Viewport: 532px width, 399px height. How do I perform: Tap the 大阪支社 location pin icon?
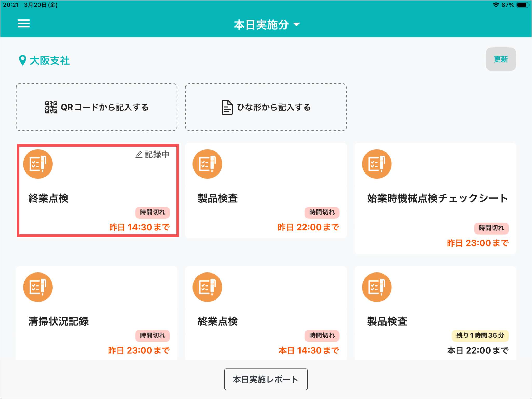point(23,60)
